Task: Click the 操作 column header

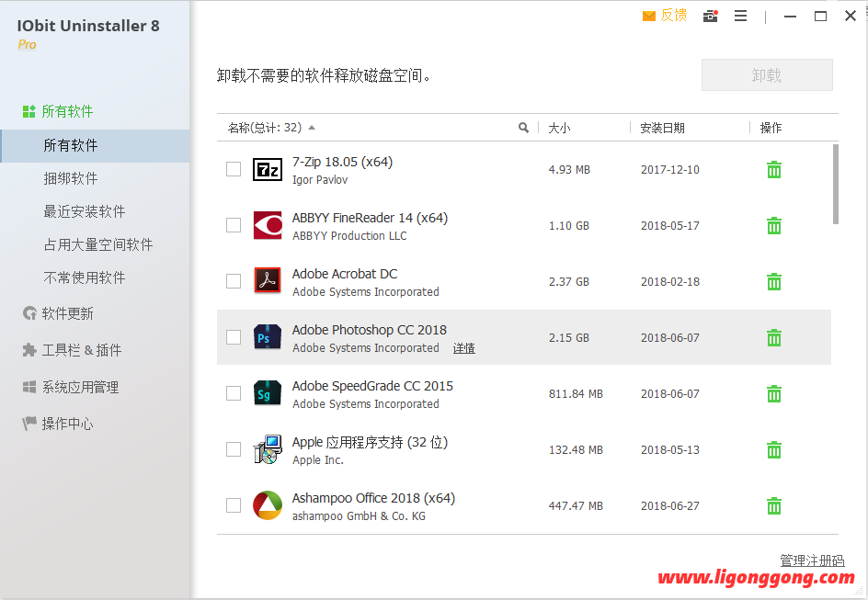Action: pos(771,129)
